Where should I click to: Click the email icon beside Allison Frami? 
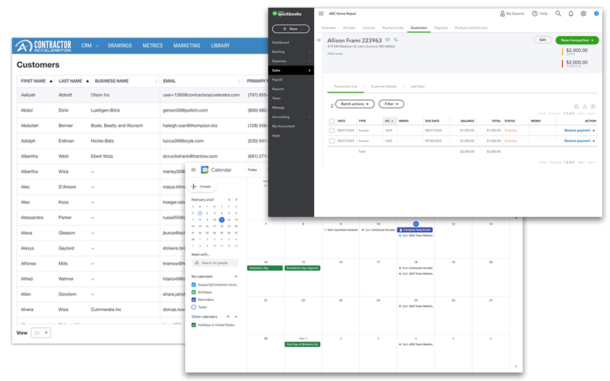point(388,40)
